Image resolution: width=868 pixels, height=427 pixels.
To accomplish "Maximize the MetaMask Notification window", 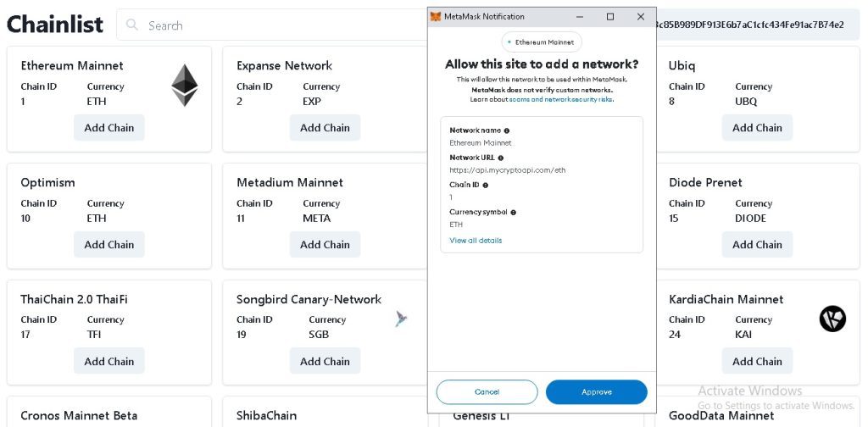I will click(x=610, y=17).
